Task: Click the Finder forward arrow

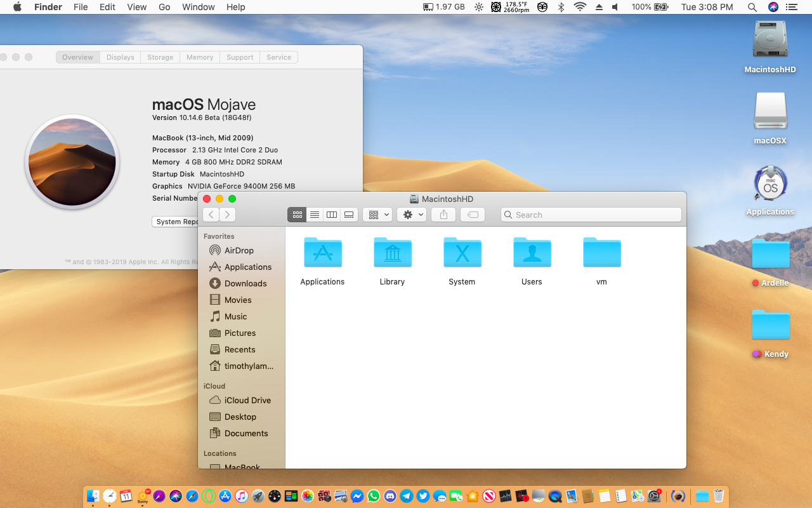Action: click(x=228, y=215)
